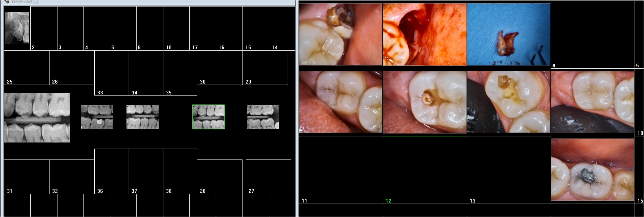Select the molar photo with round brown cavity
644x217 pixels.
pyautogui.click(x=425, y=102)
